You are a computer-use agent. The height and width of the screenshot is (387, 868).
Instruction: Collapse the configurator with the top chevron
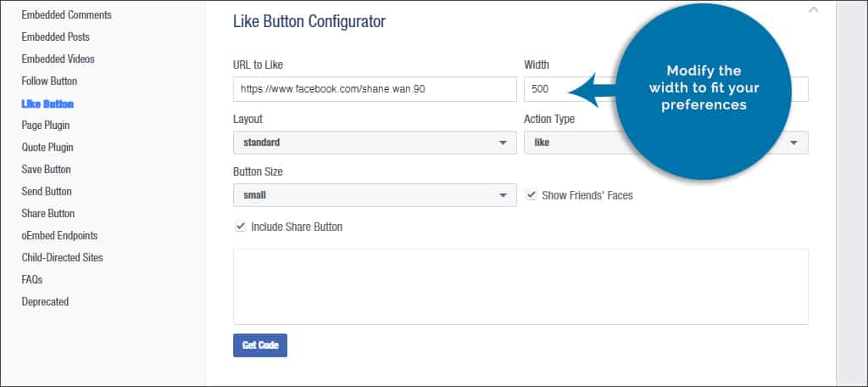[814, 10]
